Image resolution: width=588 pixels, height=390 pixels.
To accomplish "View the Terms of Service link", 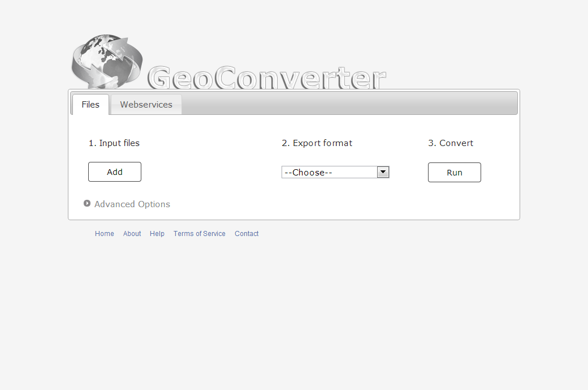I will [199, 234].
